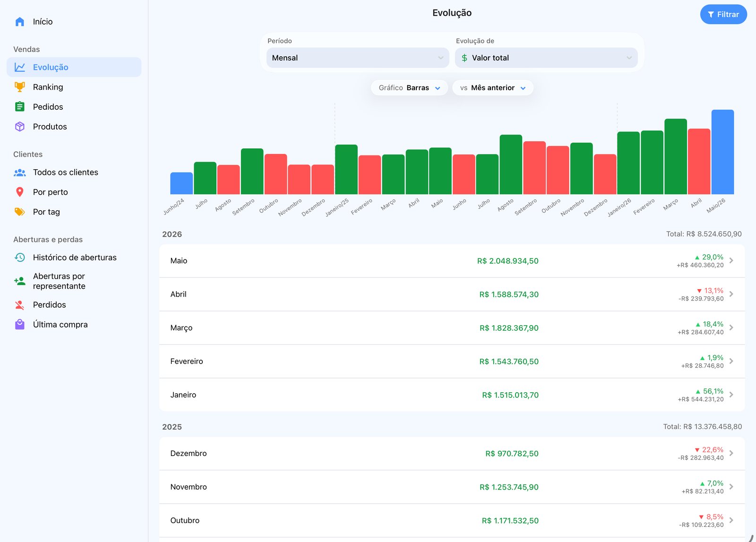This screenshot has height=542, width=756.
Task: Click the blue Junho/24 bar in the chart
Action: click(x=181, y=183)
